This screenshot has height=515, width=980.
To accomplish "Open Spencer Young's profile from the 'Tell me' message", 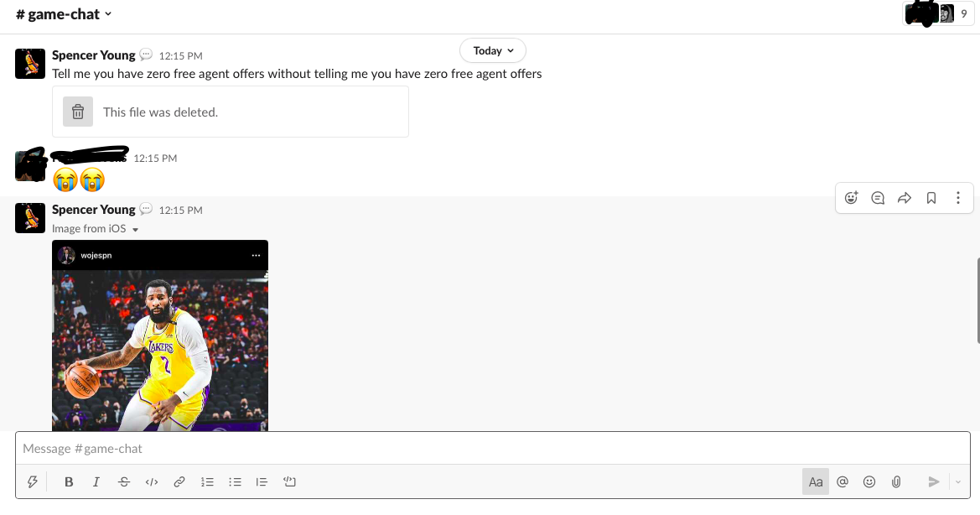I will (x=94, y=55).
